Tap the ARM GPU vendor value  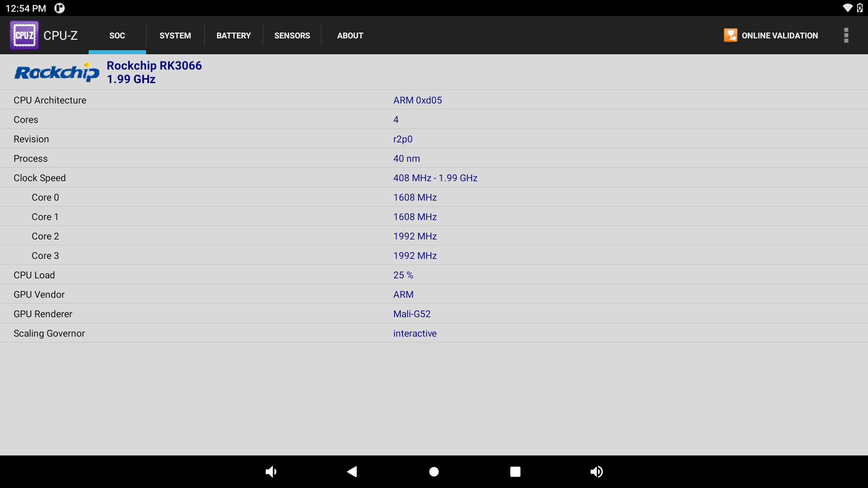pyautogui.click(x=403, y=295)
